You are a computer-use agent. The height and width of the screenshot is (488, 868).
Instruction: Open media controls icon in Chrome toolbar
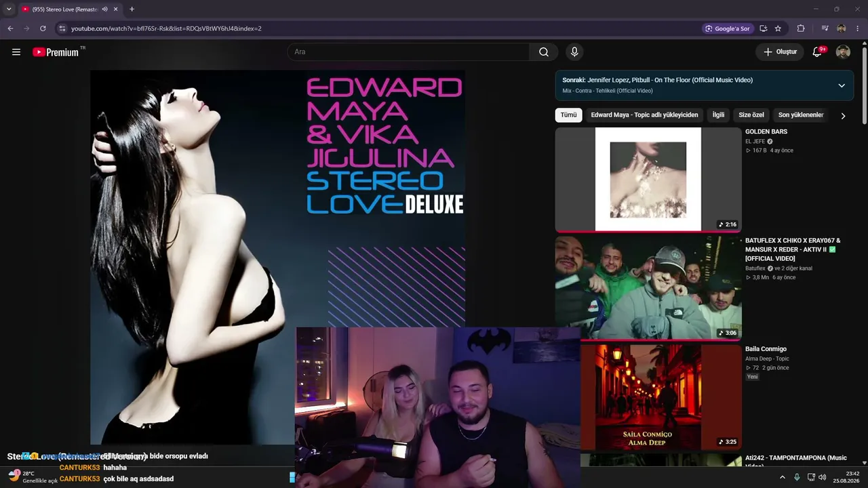coord(825,28)
